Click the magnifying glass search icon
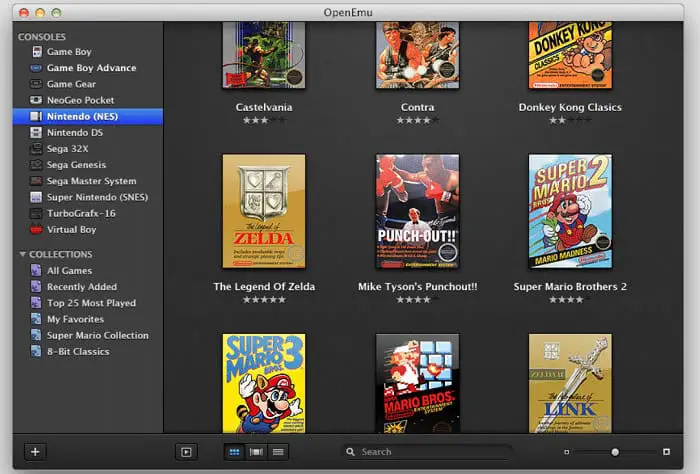 [351, 452]
